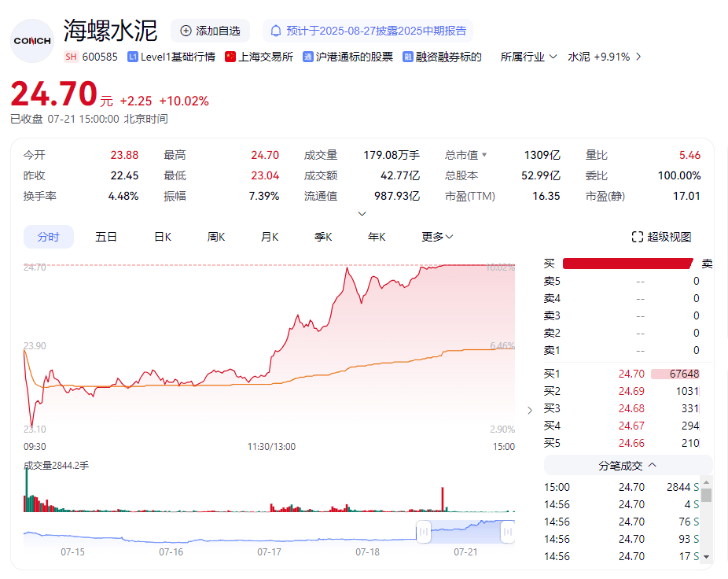The height and width of the screenshot is (579, 728).
Task: Click the 15:00 tick row with 2844
Action: pyautogui.click(x=622, y=487)
